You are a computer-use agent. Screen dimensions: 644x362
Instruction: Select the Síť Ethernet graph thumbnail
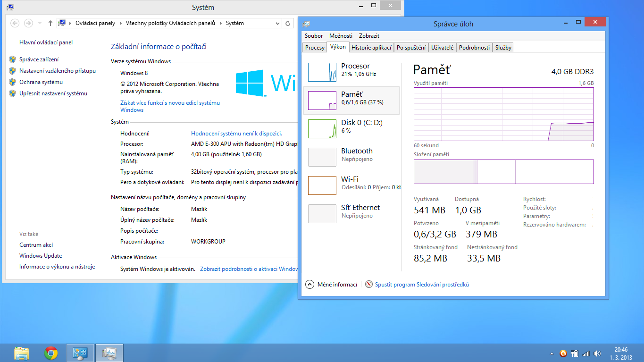[322, 214]
